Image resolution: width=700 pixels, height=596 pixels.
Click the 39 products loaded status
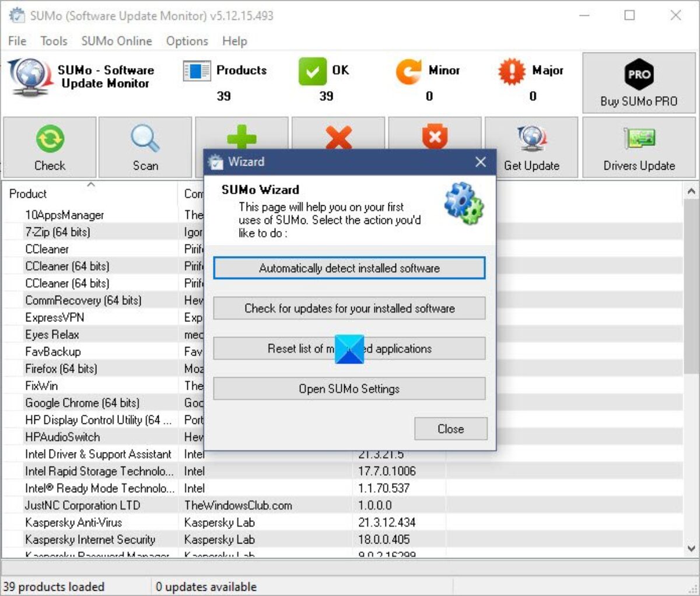(x=54, y=587)
